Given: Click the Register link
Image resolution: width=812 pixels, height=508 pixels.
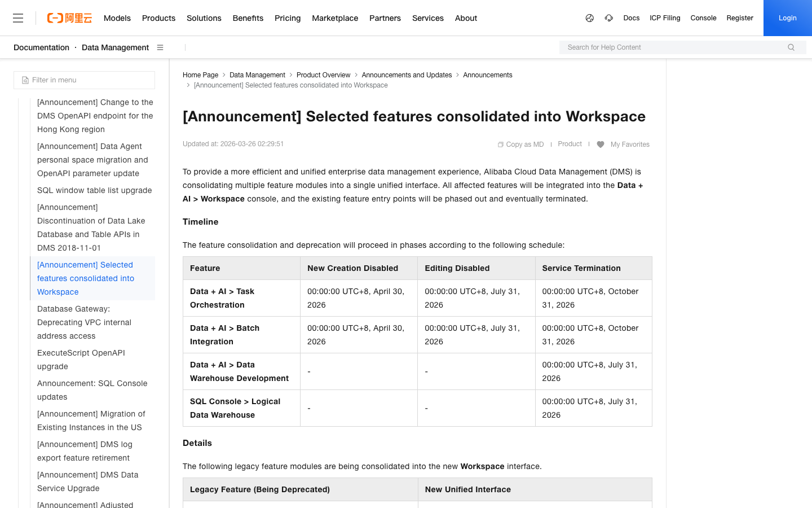Looking at the screenshot, I should click(740, 18).
